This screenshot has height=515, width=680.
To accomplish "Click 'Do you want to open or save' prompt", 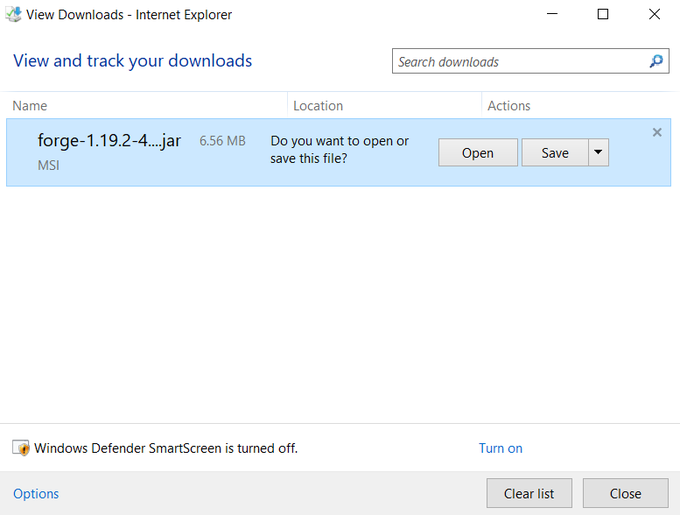I will [x=340, y=150].
